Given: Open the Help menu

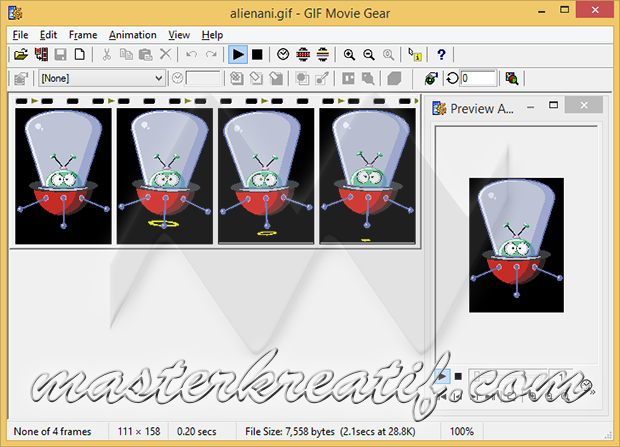Looking at the screenshot, I should coord(212,35).
